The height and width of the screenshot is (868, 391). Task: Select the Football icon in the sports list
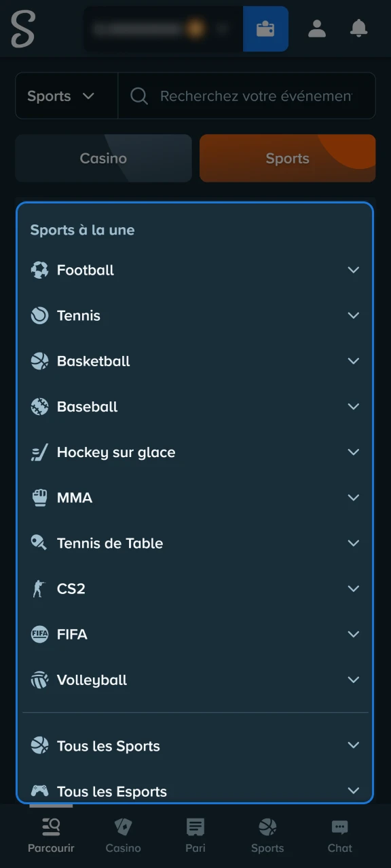[39, 270]
